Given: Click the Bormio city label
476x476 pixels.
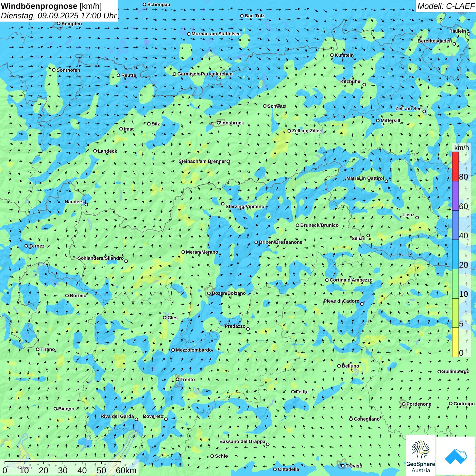Looking at the screenshot, I should 78,295.
